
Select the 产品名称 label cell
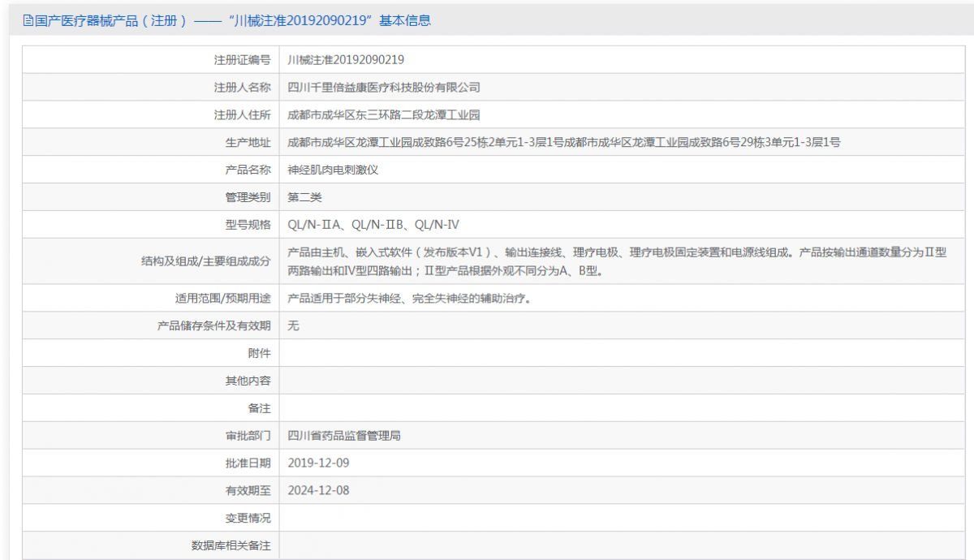click(151, 170)
